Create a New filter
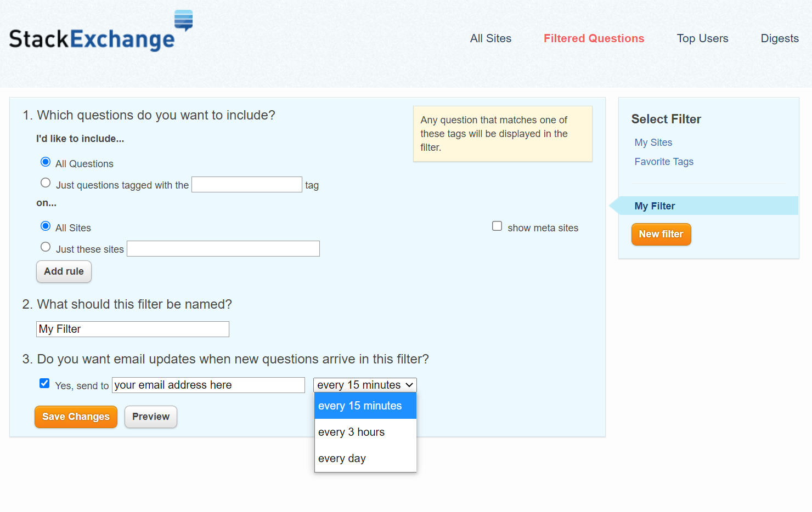The height and width of the screenshot is (512, 812). click(x=661, y=234)
